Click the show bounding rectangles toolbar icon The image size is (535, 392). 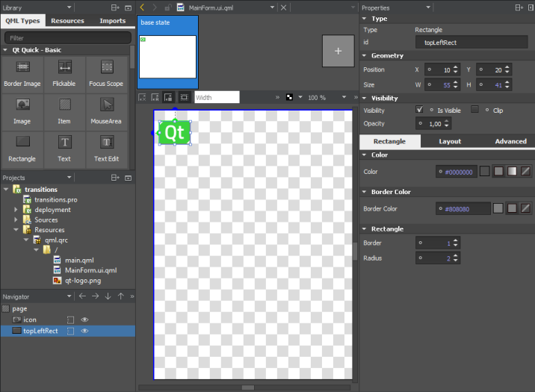coord(185,98)
